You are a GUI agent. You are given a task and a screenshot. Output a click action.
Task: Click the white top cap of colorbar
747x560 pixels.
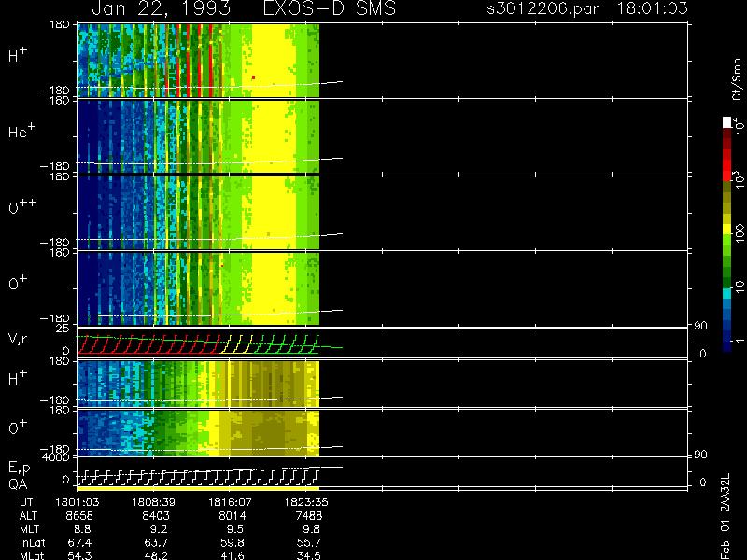tap(726, 122)
